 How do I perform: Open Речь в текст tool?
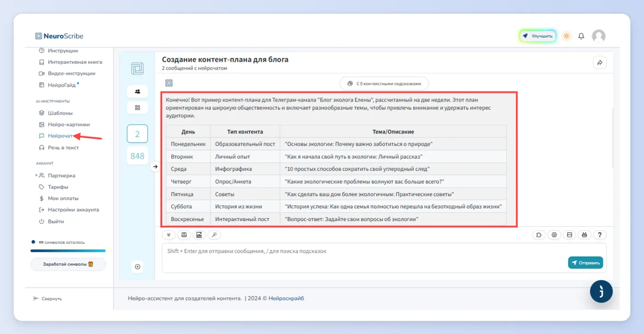pyautogui.click(x=59, y=147)
